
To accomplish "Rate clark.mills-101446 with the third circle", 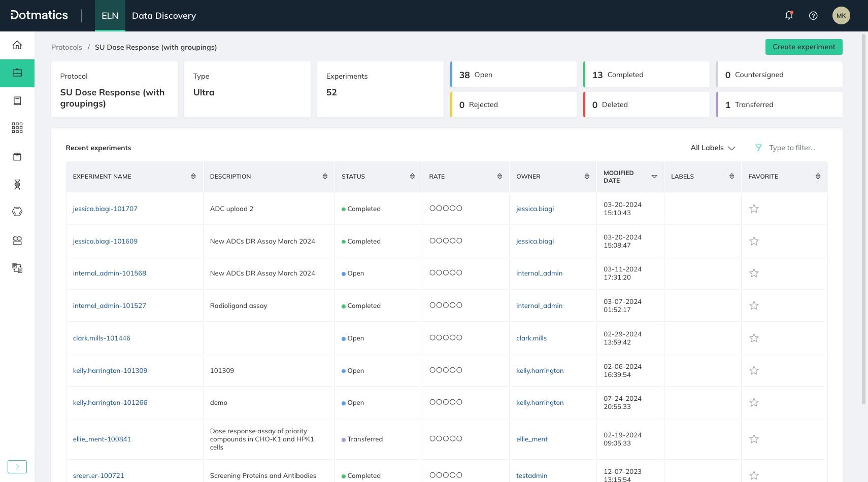I will coord(446,337).
